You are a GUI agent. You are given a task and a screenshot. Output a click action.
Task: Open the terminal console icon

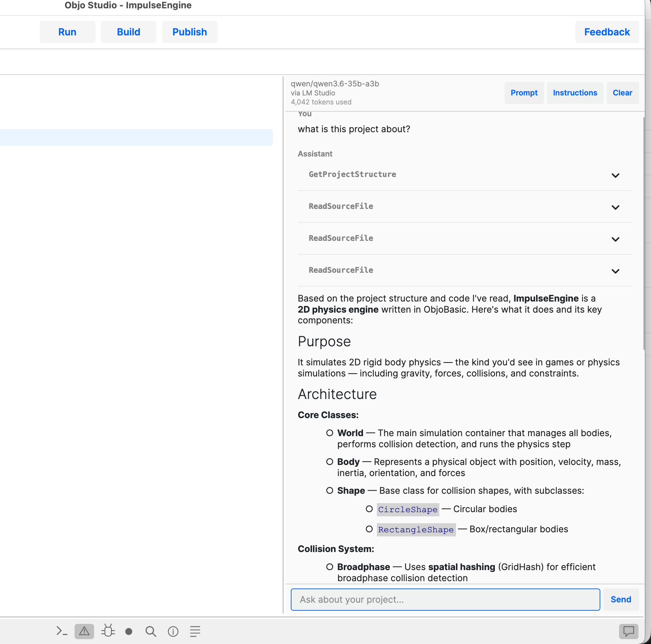[62, 631]
